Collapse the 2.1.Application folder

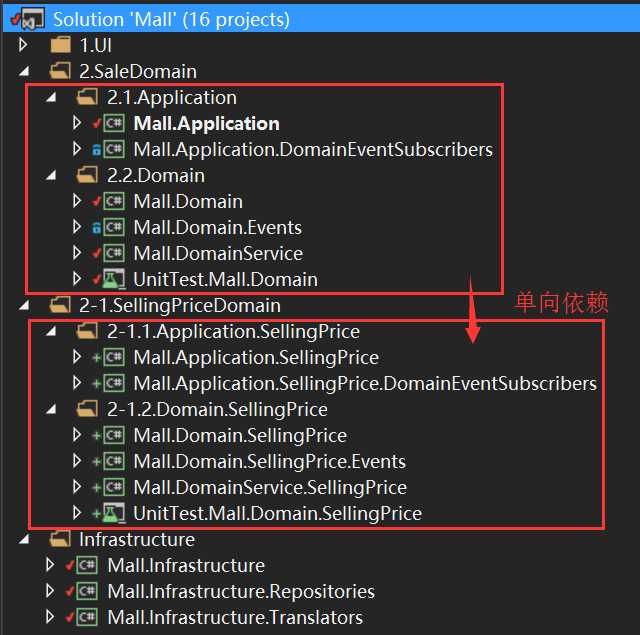pyautogui.click(x=51, y=98)
